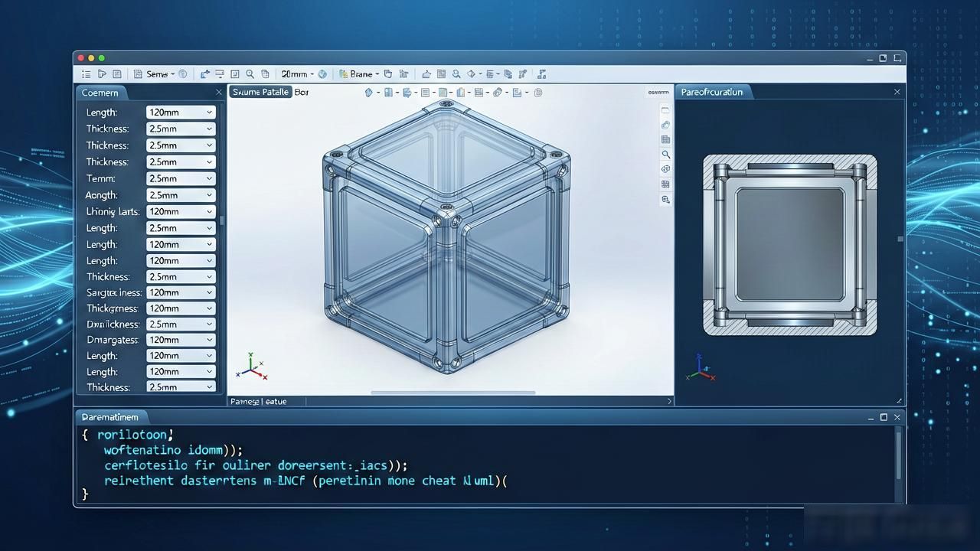Click the list icon at the toolbar's start
Viewport: 980px width, 551px height.
tap(86, 74)
